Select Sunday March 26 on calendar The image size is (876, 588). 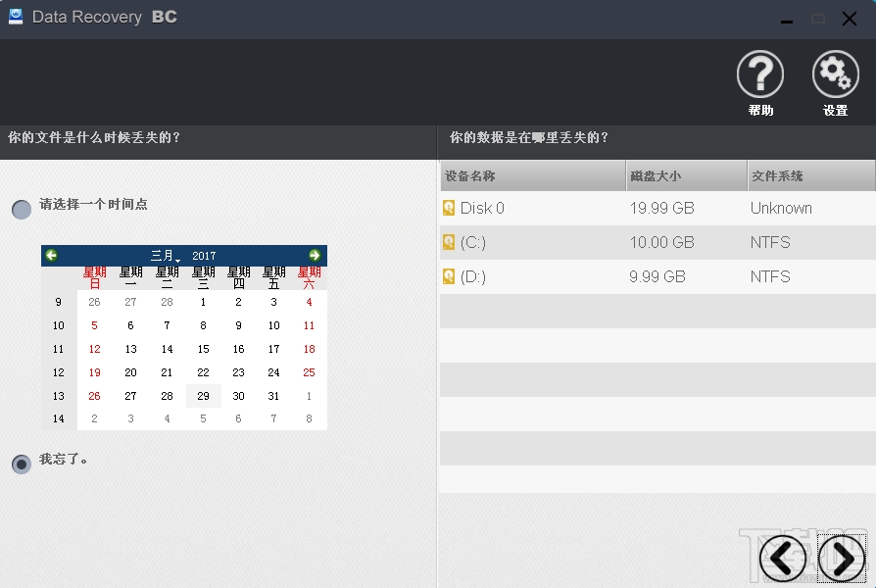point(94,396)
